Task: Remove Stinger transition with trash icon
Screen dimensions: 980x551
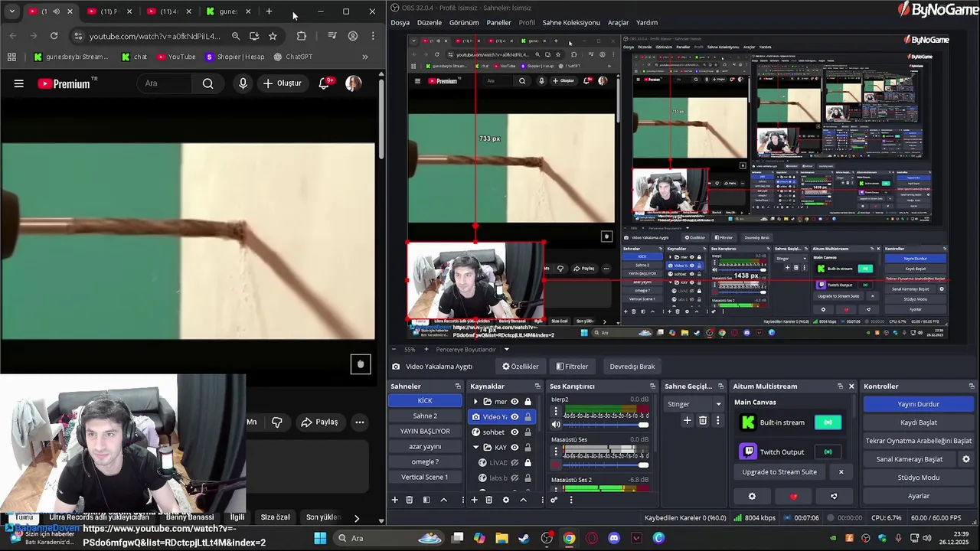Action: coord(703,420)
